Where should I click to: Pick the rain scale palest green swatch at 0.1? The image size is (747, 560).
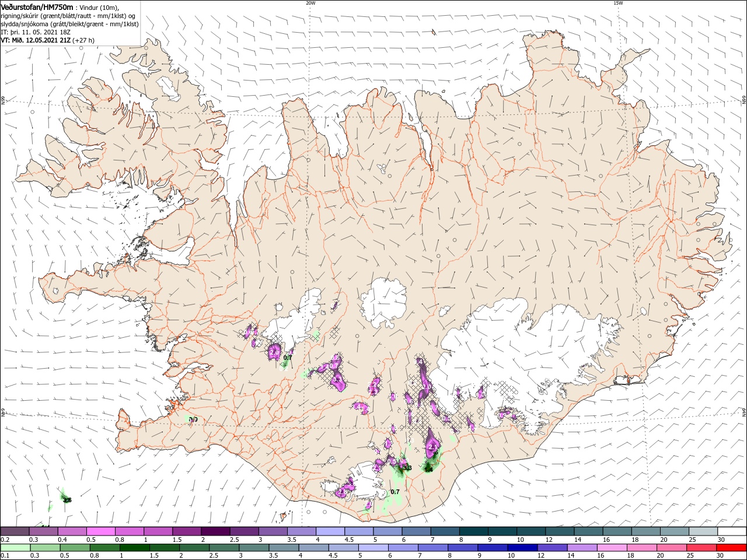[15, 548]
